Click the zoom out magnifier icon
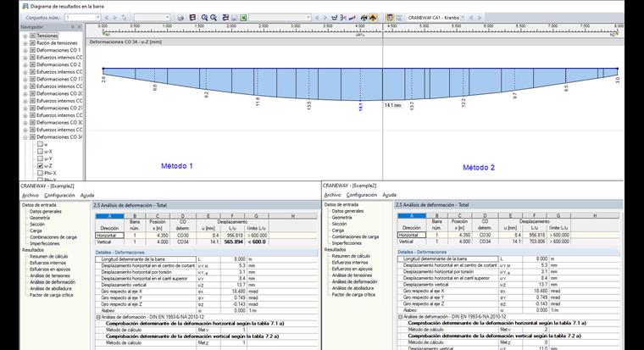This screenshot has width=644, height=350. pos(214,18)
